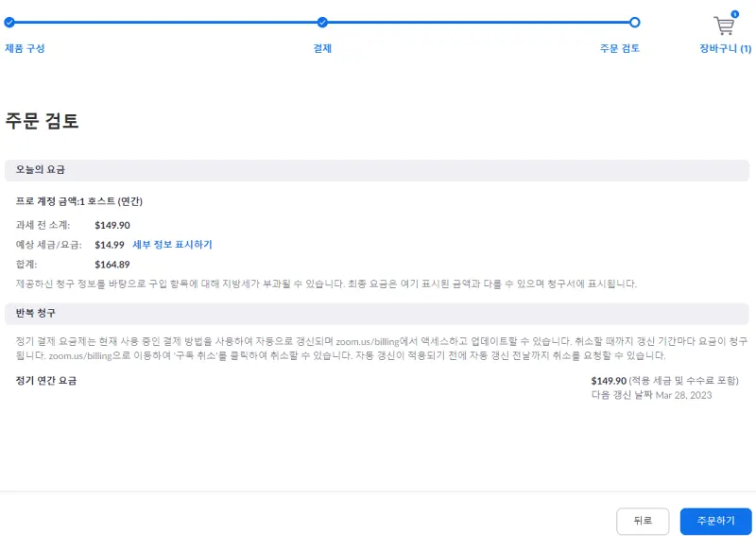
Task: Click the progress line between 제품 구성 and 결제
Action: [166, 22]
